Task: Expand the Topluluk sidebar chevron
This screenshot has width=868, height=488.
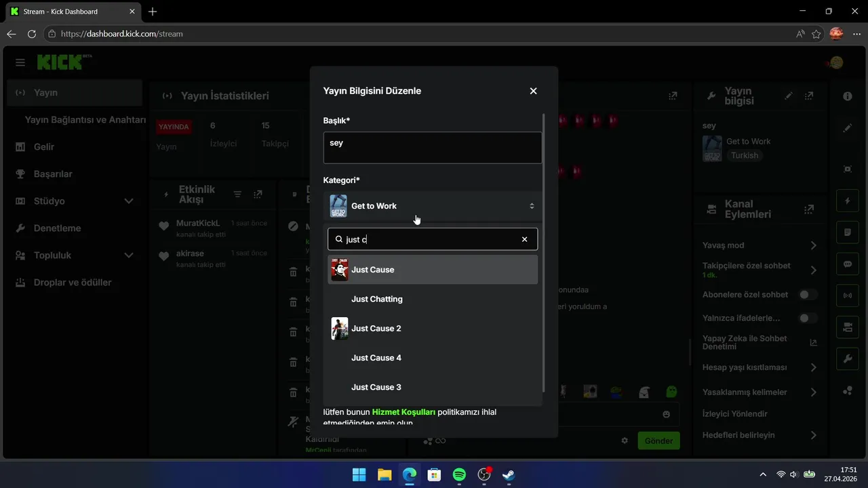Action: tap(129, 256)
